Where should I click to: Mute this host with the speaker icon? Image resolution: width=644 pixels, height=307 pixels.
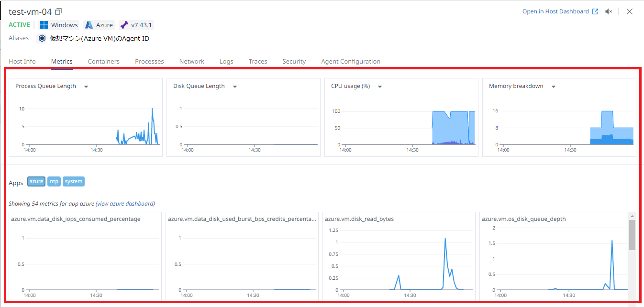609,11
